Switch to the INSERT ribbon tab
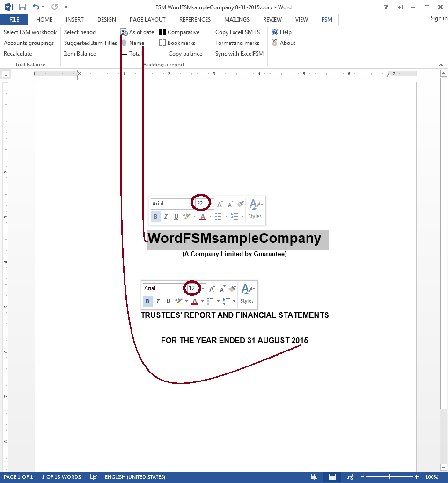448x483 pixels. (74, 19)
